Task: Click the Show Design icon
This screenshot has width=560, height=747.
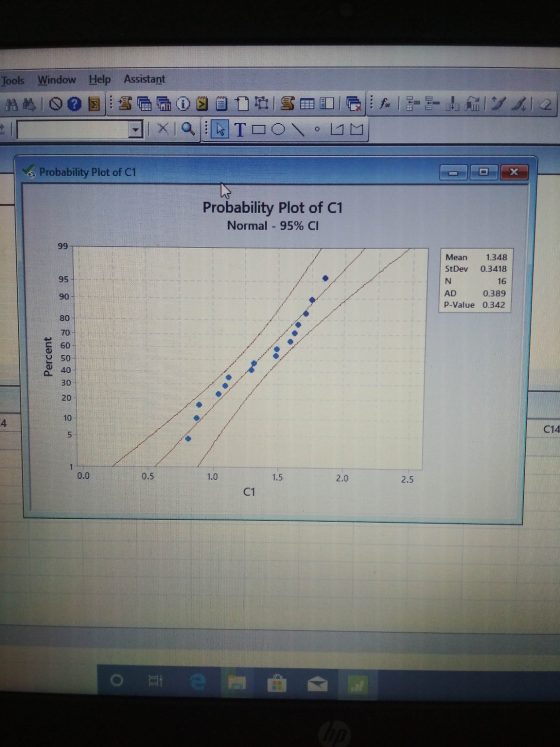Action: click(x=261, y=103)
